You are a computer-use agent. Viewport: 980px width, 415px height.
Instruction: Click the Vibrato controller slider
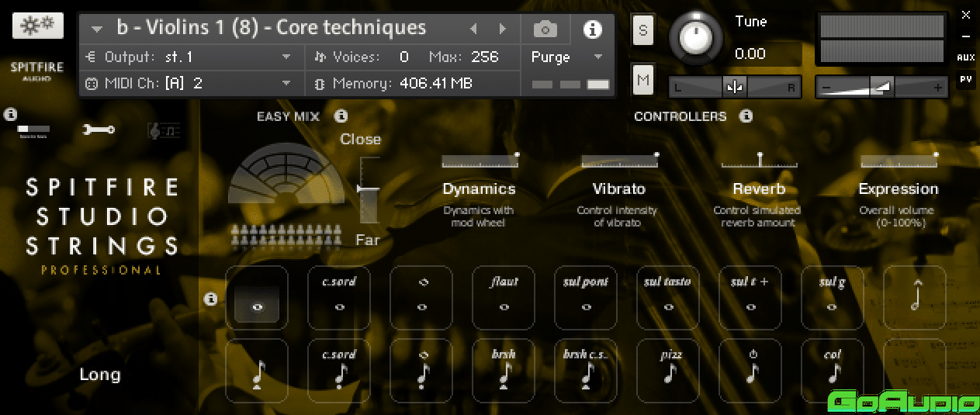pos(619,161)
